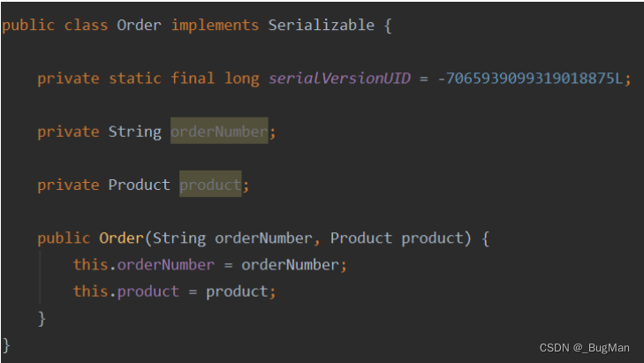
Task: Click the Product type in the field declaration
Action: [x=139, y=185]
